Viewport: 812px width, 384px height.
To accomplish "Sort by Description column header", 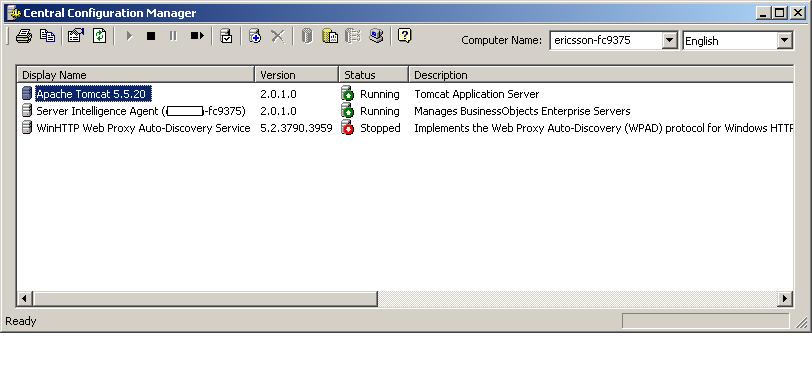I will point(601,75).
